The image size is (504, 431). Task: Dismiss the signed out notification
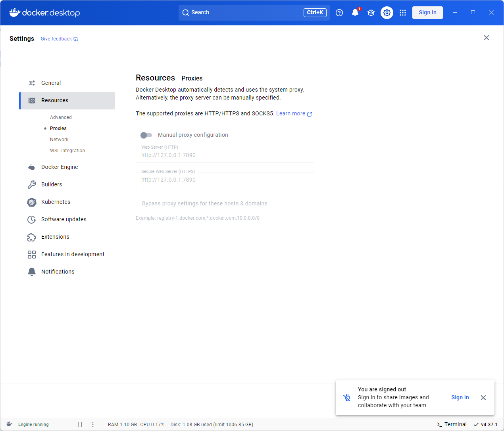483,398
